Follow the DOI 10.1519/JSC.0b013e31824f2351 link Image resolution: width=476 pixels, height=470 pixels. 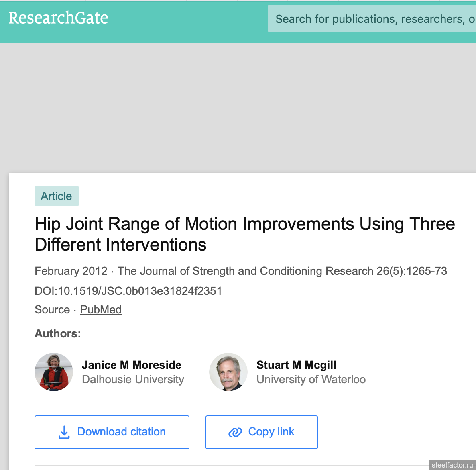point(140,291)
